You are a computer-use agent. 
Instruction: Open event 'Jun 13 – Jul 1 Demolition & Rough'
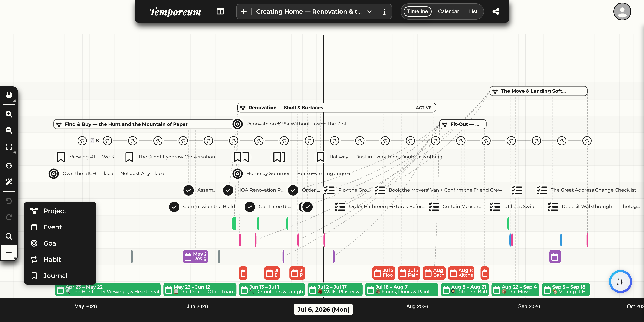(272, 289)
